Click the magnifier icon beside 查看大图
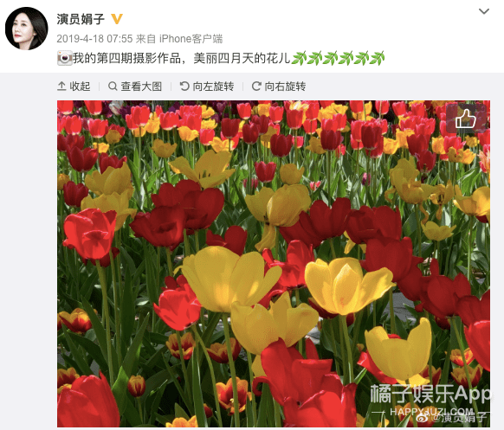 [113, 87]
